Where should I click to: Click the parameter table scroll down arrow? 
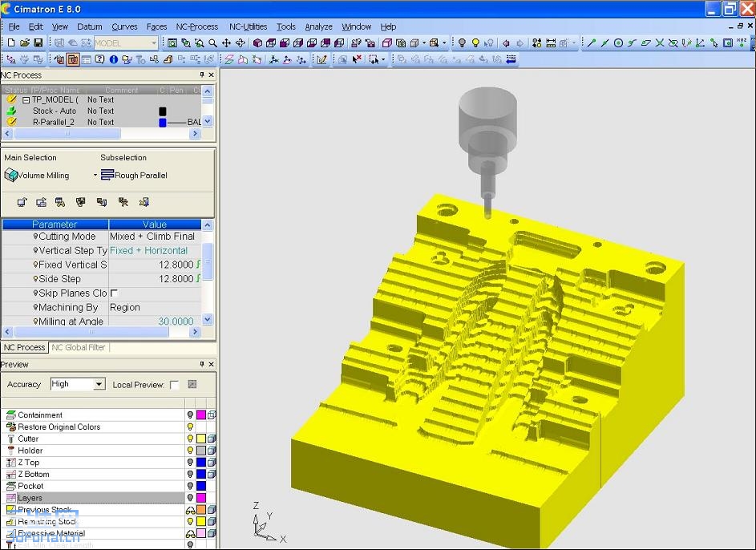(208, 318)
